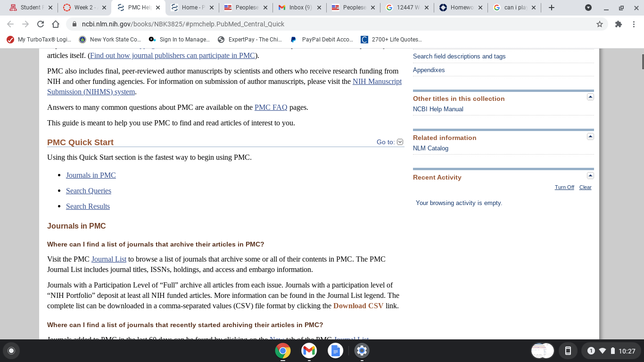The width and height of the screenshot is (644, 362).
Task: Open Gmail from the shelf
Action: [309, 351]
